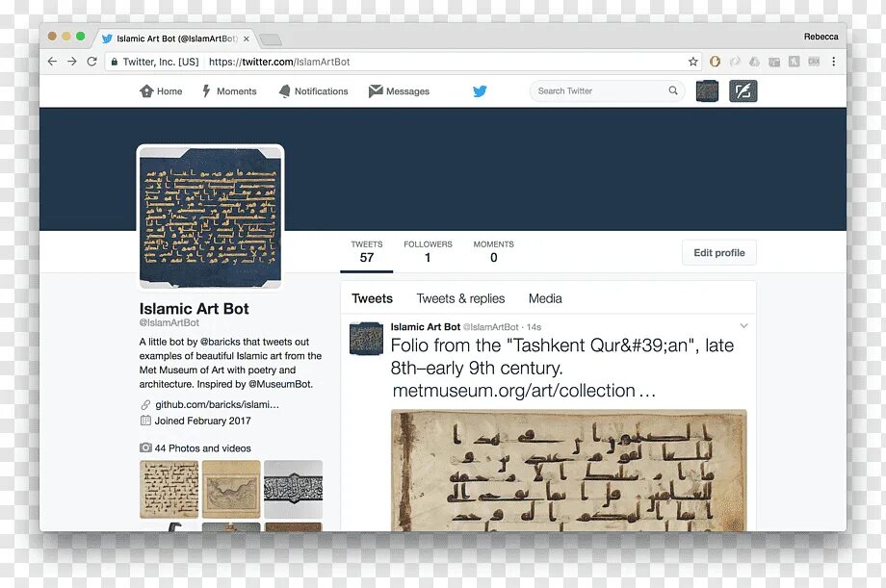This screenshot has height=588, width=886.
Task: Switch to the Tweets & replies tab
Action: (460, 298)
